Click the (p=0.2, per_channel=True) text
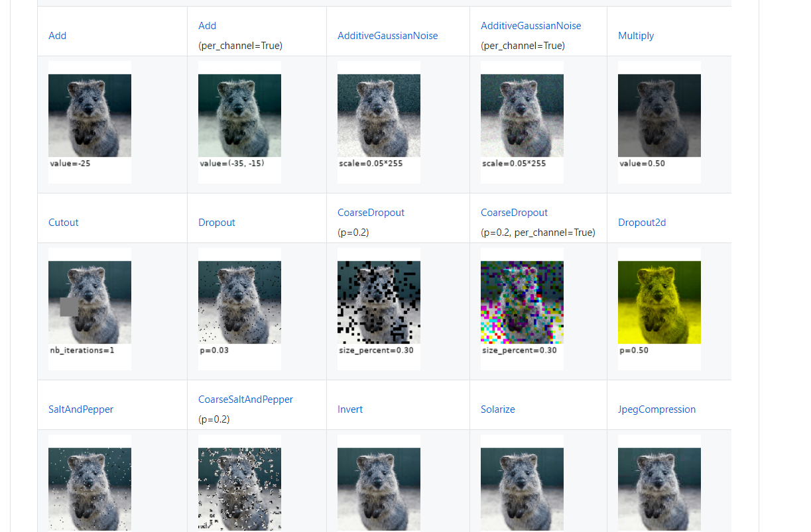The width and height of the screenshot is (811, 532). (x=538, y=233)
